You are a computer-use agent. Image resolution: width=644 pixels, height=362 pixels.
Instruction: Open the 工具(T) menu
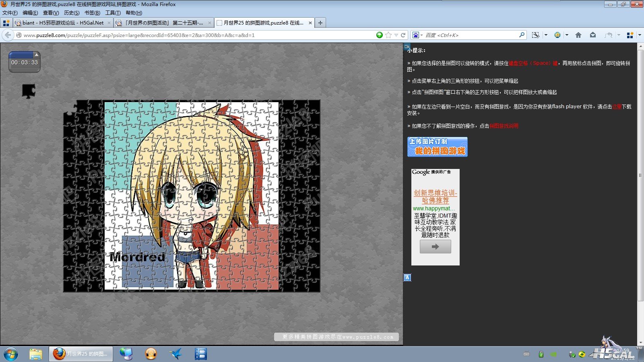point(113,13)
